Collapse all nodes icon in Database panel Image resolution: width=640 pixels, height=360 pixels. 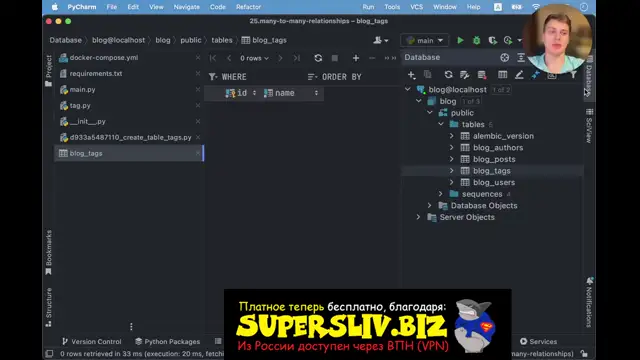tap(521, 58)
